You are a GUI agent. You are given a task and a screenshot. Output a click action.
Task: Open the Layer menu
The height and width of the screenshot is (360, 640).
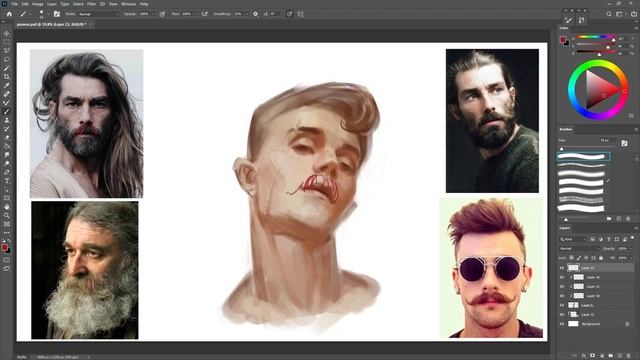pos(52,4)
